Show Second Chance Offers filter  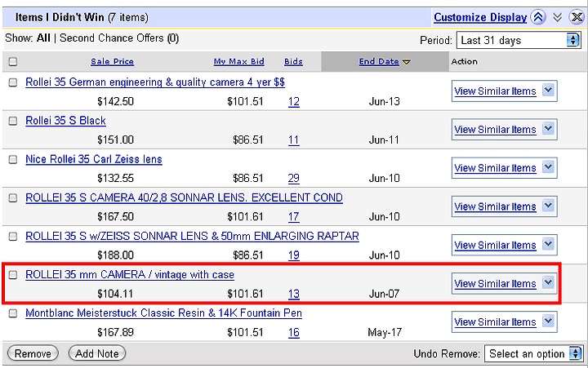119,38
